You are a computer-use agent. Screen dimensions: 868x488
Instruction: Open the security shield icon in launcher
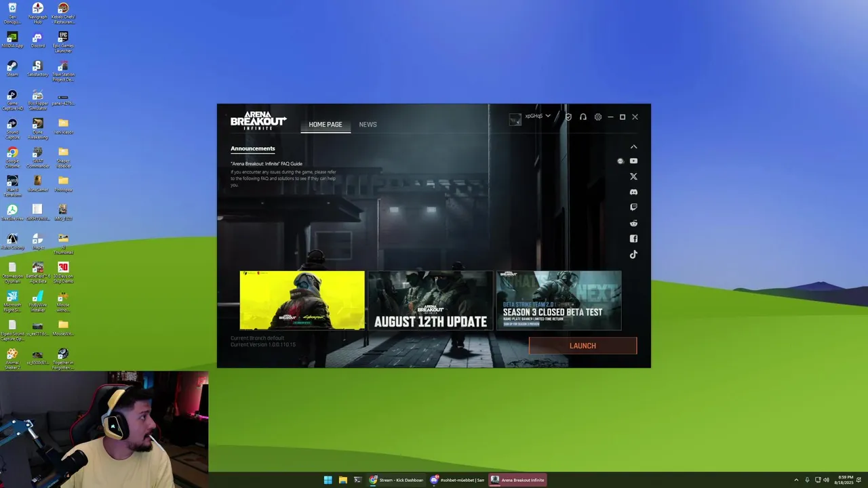click(x=568, y=117)
